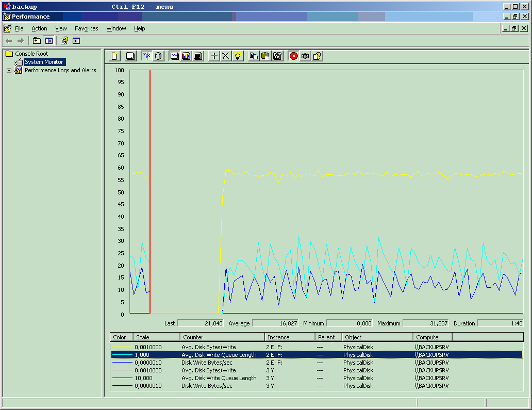Toggle View Current Activity mode
This screenshot has height=410, width=532.
[x=147, y=56]
